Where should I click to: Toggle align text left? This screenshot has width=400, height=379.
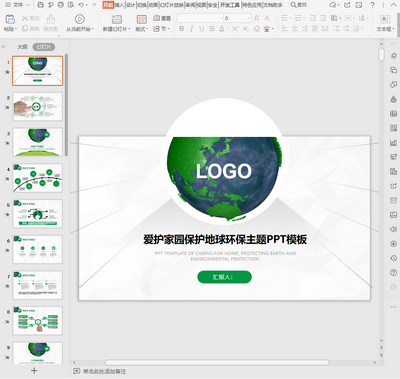point(284,29)
